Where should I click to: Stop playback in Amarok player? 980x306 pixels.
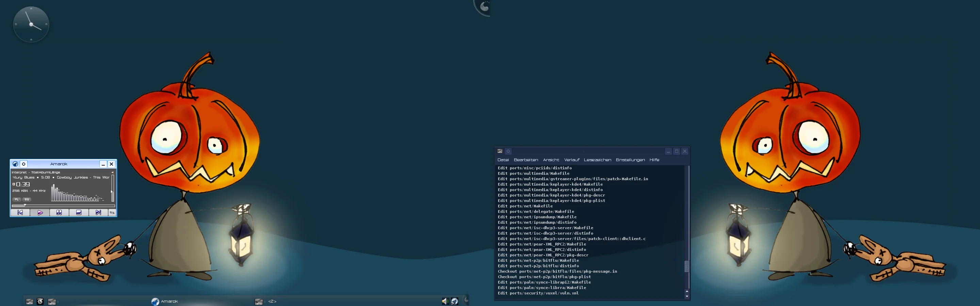[x=79, y=213]
